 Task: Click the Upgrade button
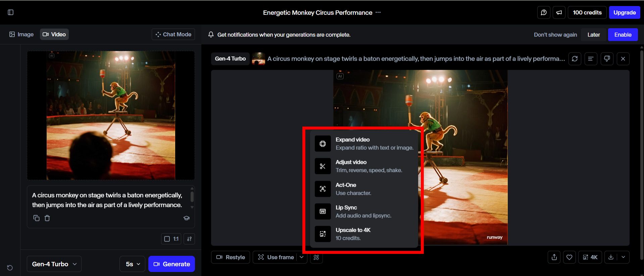624,12
